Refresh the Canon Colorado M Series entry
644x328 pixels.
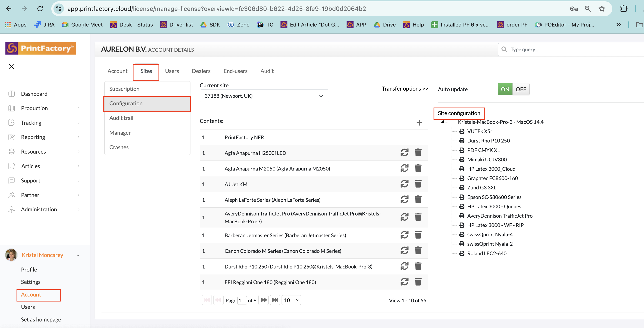pos(404,250)
